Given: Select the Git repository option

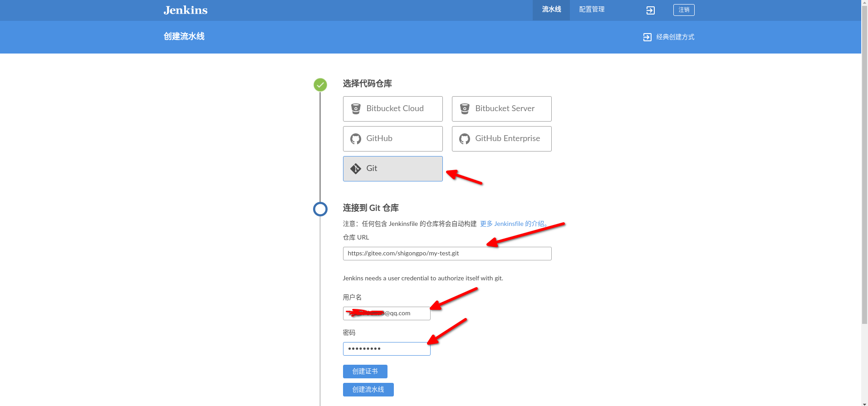Looking at the screenshot, I should (x=392, y=169).
